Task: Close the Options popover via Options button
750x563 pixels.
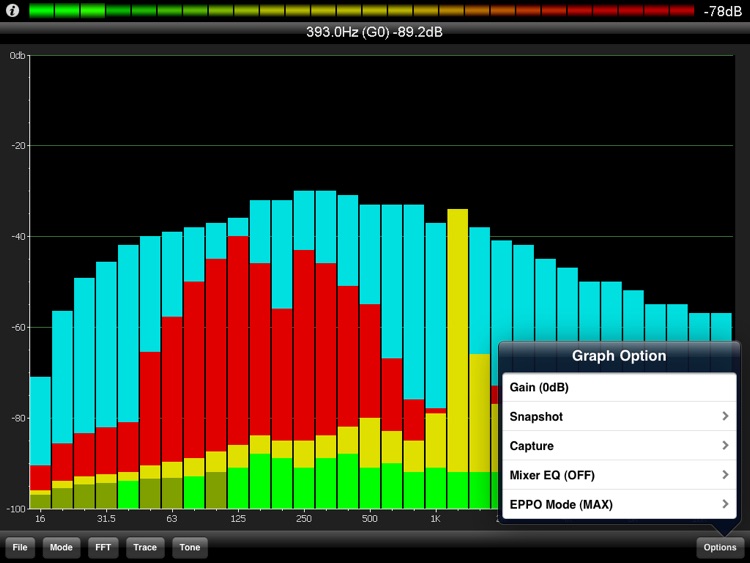Action: (x=720, y=547)
